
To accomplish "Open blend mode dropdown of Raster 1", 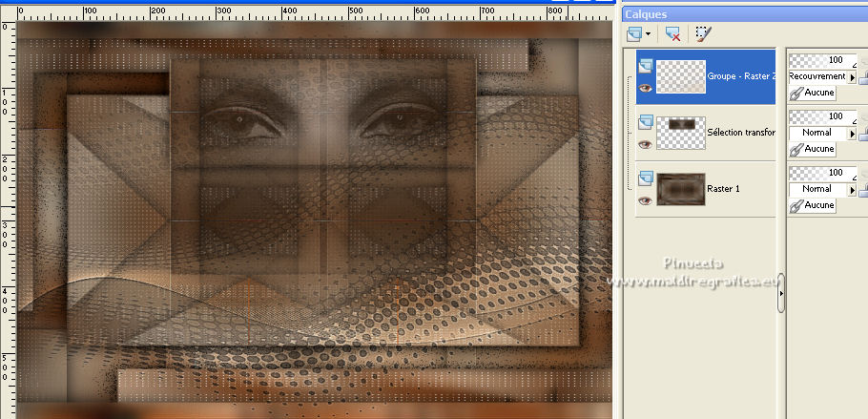I will [853, 190].
